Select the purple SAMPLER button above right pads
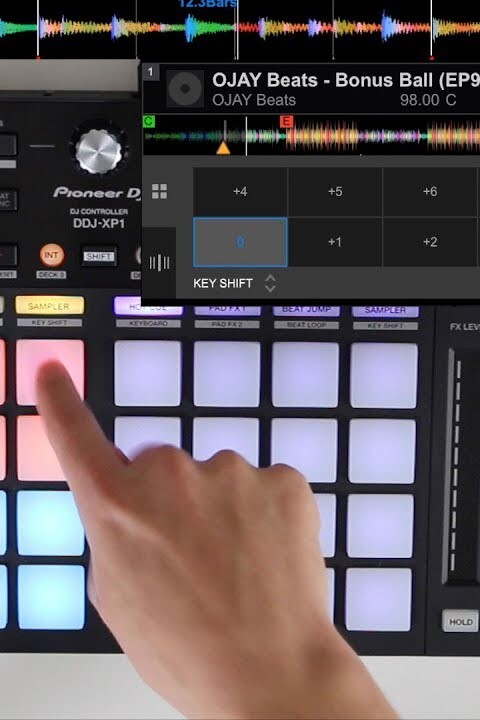Image resolution: width=480 pixels, height=720 pixels. [x=385, y=311]
